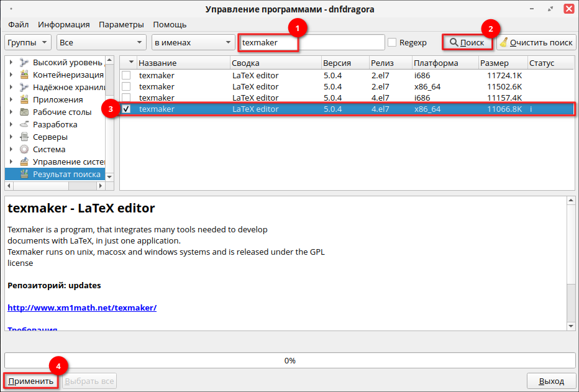Image resolution: width=579 pixels, height=392 pixels.
Task: Sort by the Платформа column header
Action: click(x=445, y=63)
